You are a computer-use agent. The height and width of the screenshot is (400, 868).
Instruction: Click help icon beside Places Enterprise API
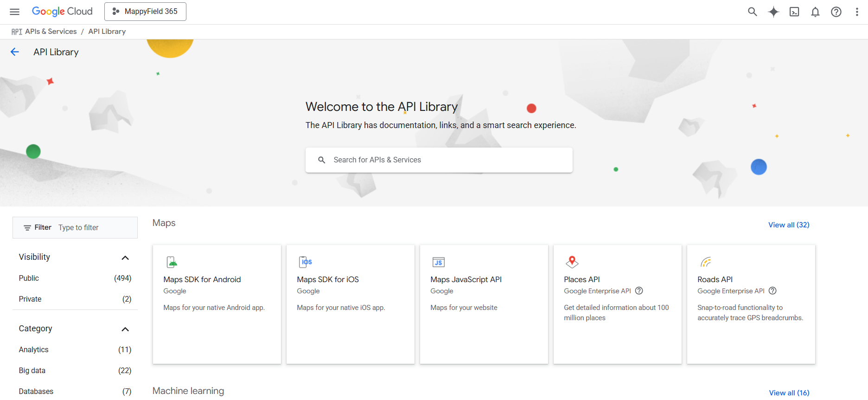pyautogui.click(x=639, y=291)
